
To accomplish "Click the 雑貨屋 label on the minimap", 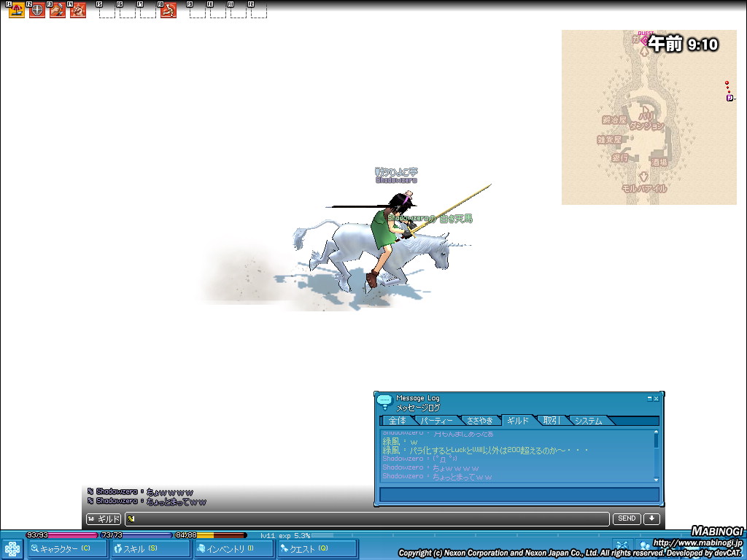I will coord(609,139).
